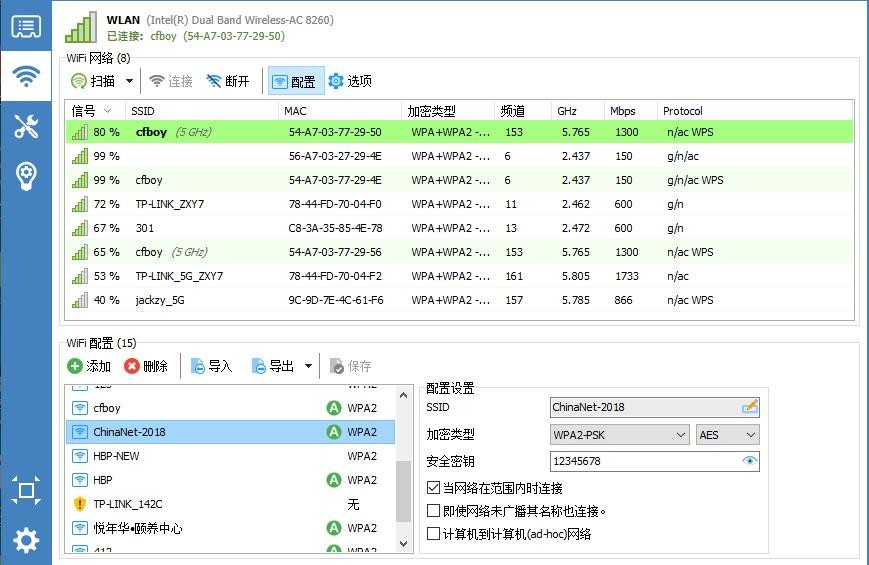Open the WiFi section in sidebar
Viewport: 869px width, 565px height.
coord(26,76)
